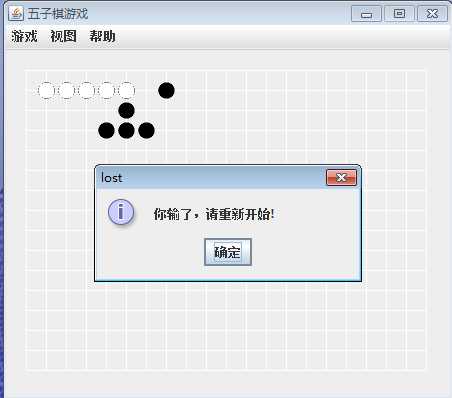Close the lost dialog with the red X
452x398 pixels.
tap(341, 177)
